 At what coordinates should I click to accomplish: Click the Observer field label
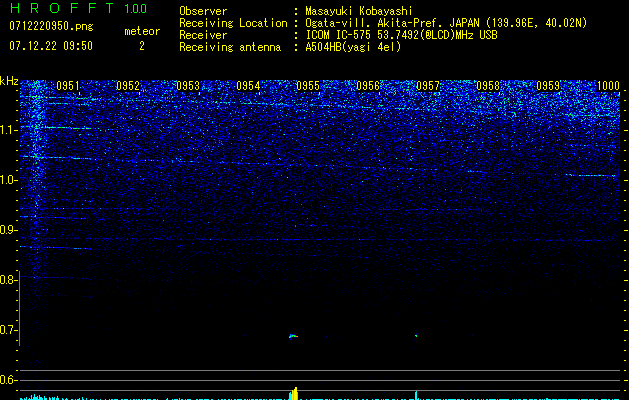pos(203,11)
